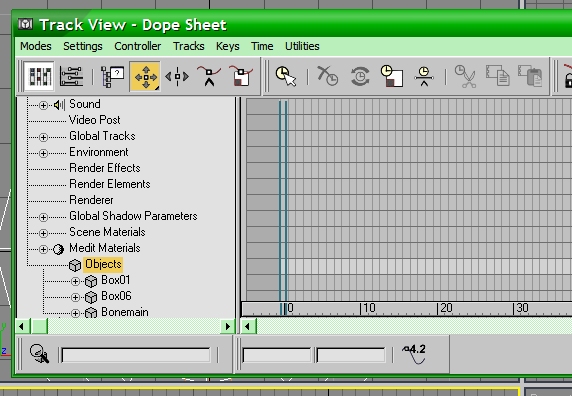This screenshot has height=396, width=572.
Task: Expand the Bonemain object node
Action: (75, 313)
